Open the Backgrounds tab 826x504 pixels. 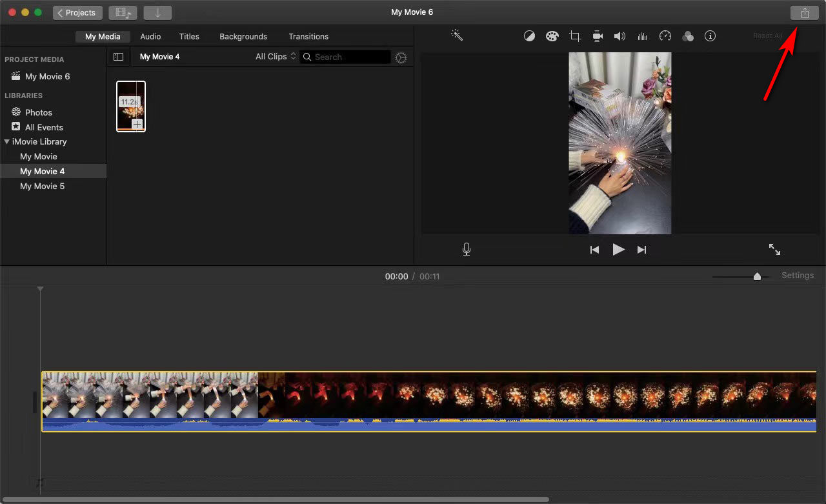243,37
